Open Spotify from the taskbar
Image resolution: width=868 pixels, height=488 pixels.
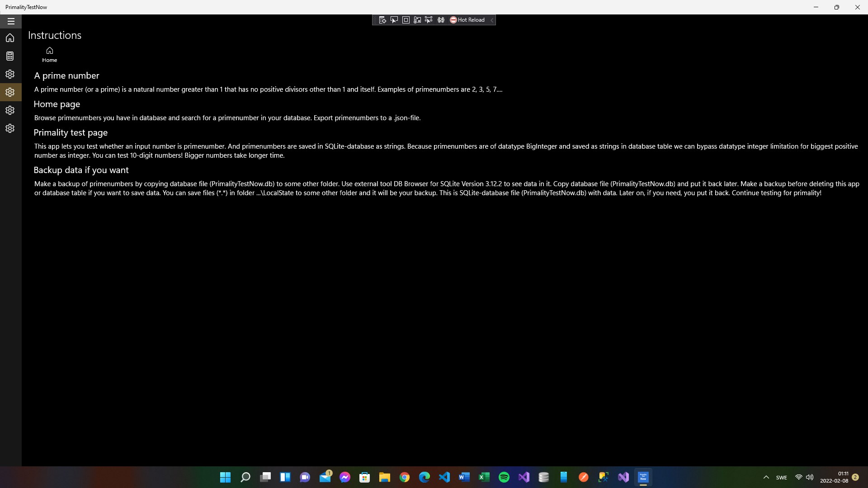pyautogui.click(x=504, y=477)
